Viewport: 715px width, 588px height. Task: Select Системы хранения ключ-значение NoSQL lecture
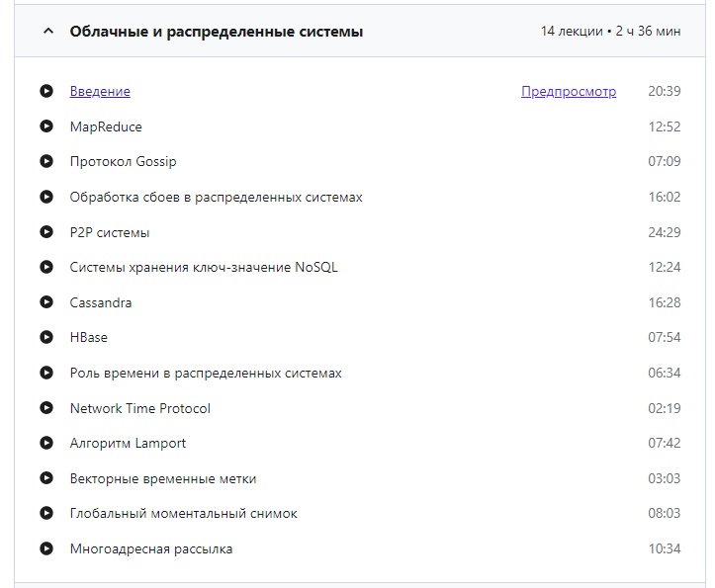tap(204, 268)
